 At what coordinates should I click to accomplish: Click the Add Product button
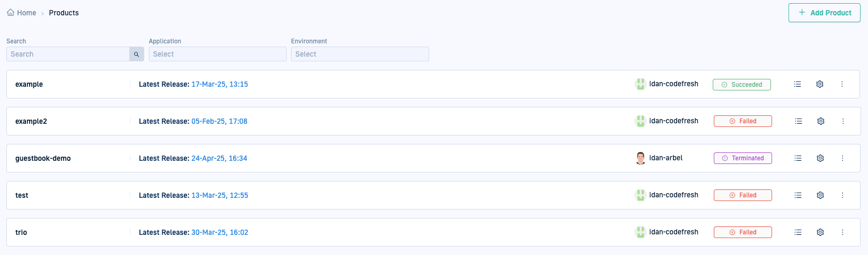tap(824, 13)
